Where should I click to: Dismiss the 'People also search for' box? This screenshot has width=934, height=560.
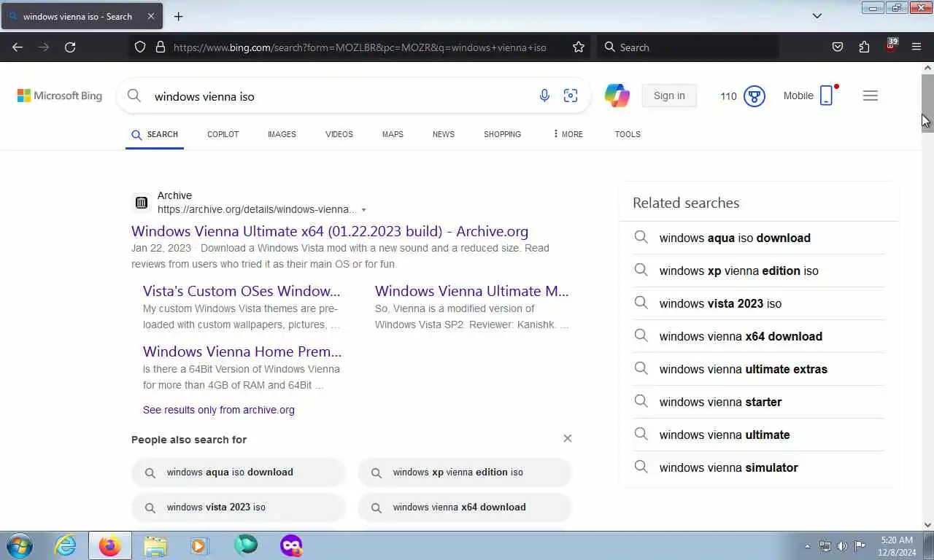point(568,438)
